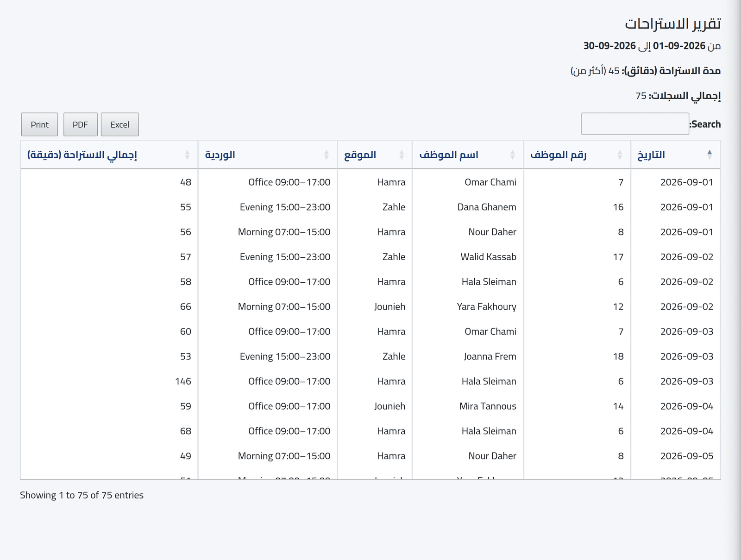The height and width of the screenshot is (560, 741).
Task: Click break total 48 for Omar Chami
Action: point(186,182)
